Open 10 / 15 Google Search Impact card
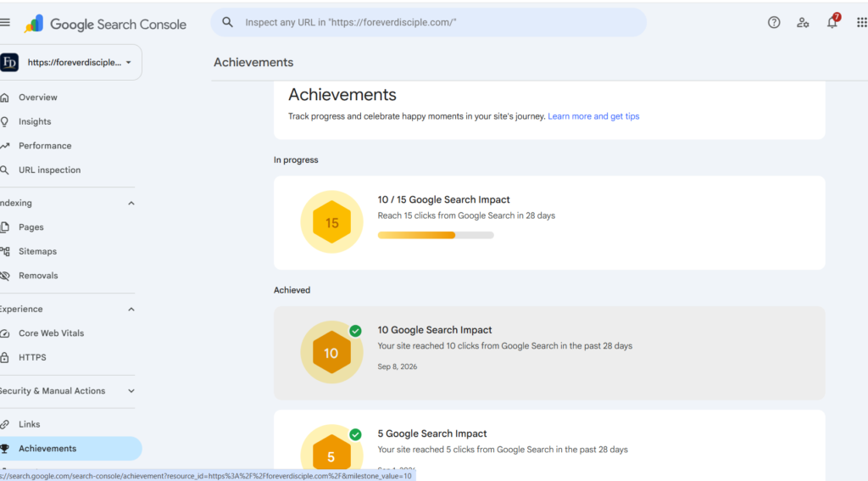 [549, 223]
